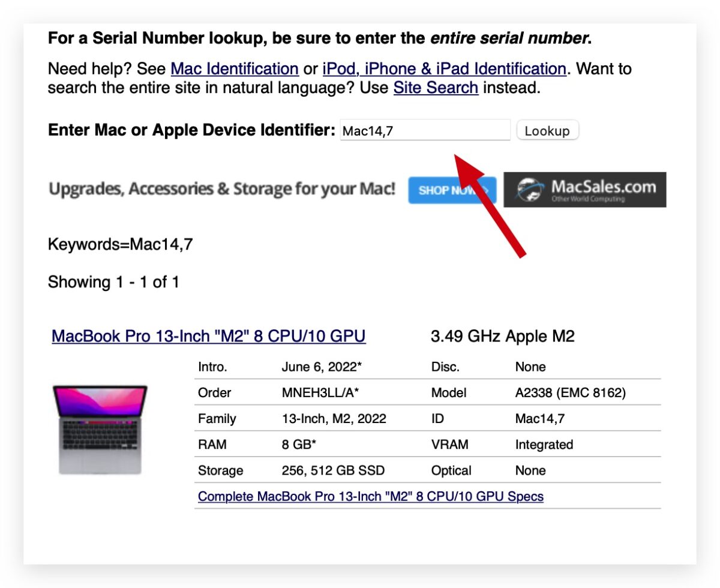The height and width of the screenshot is (588, 720).
Task: Select the storage value 256, 512 GB SSD
Action: (333, 470)
